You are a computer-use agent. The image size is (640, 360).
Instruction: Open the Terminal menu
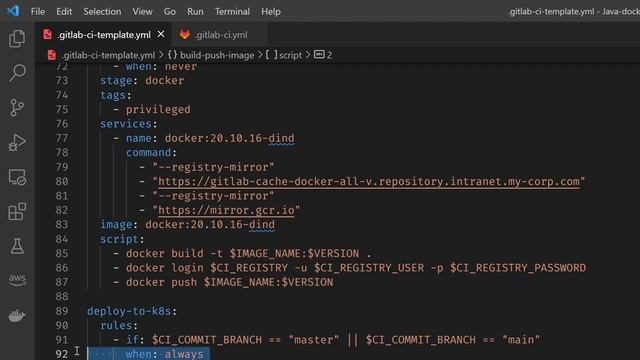232,11
